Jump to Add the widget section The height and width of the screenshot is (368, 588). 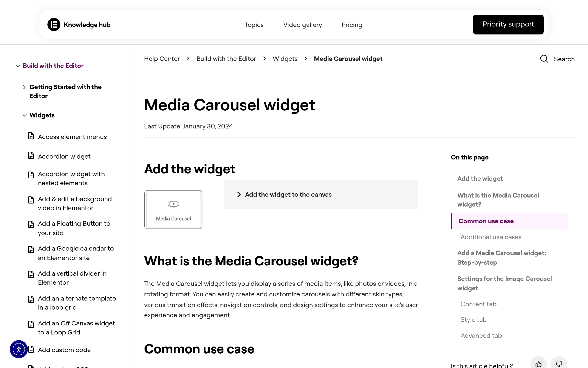480,179
